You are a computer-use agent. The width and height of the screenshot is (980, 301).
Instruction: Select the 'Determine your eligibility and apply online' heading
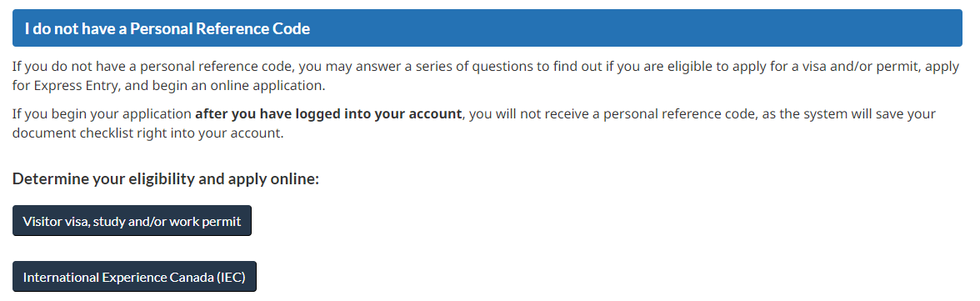pos(166,179)
